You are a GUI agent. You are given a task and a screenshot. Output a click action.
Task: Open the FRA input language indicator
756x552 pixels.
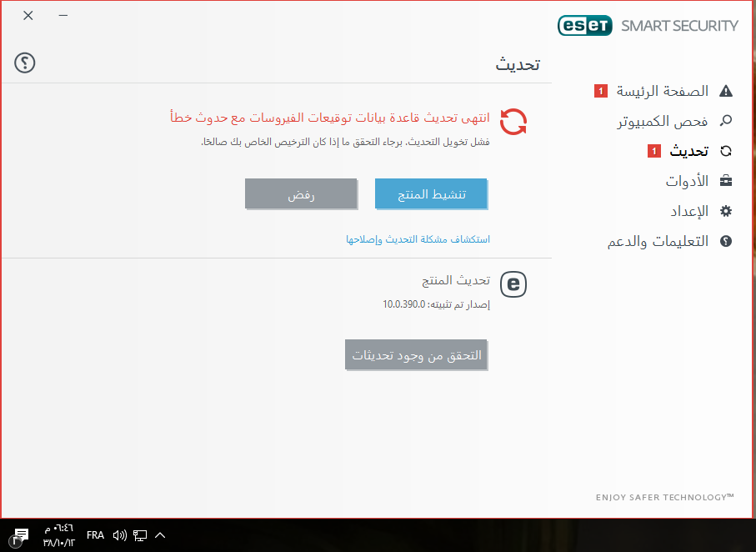pyautogui.click(x=95, y=535)
